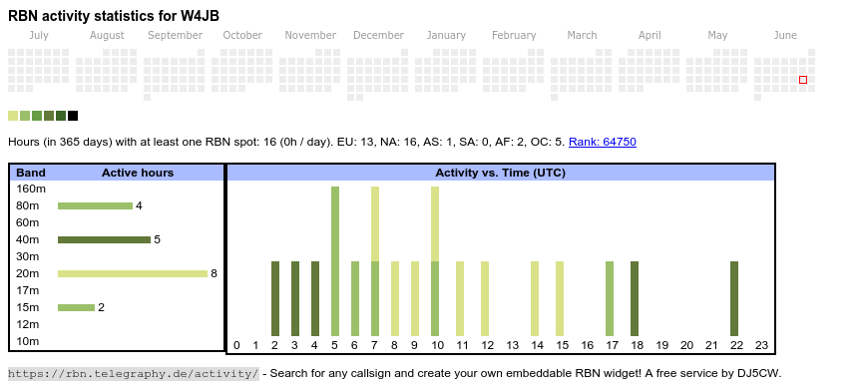
Task: Click the tall bar at hour 10
Action: (435, 261)
